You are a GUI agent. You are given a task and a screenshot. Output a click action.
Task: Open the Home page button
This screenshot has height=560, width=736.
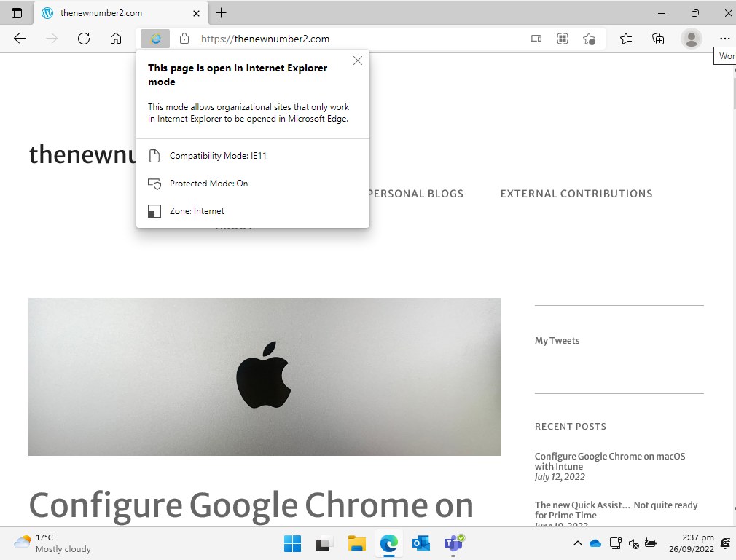(x=115, y=39)
